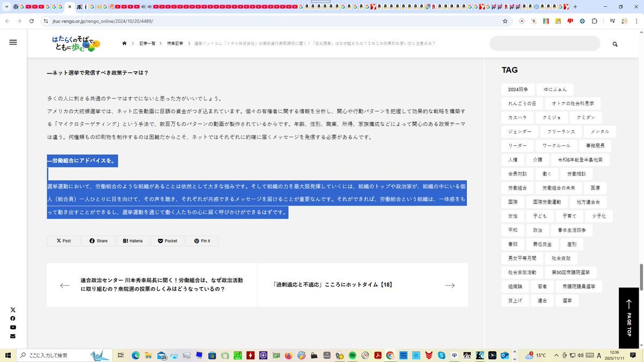This screenshot has width=644, height=362.
Task: Select the ワークルール tag
Action: coord(557,145)
